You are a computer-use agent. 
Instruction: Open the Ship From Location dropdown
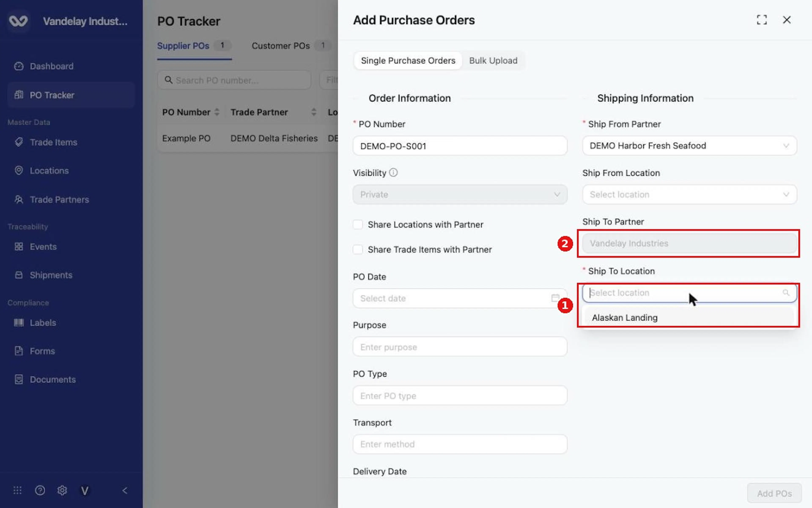tap(689, 194)
